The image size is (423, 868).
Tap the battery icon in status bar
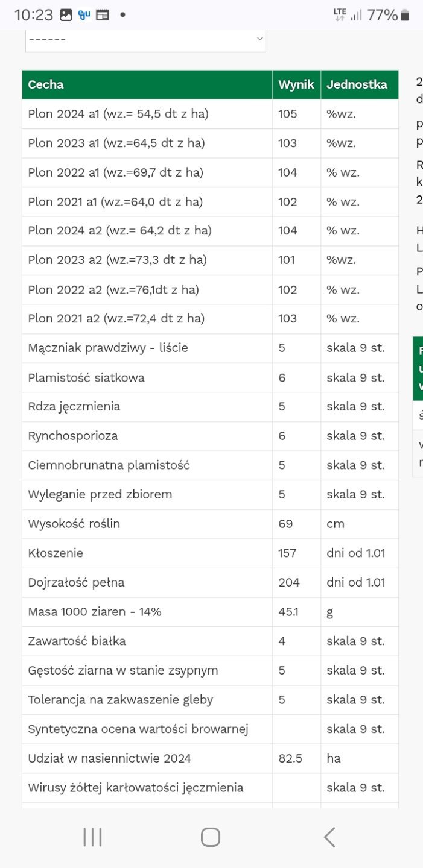click(x=405, y=15)
